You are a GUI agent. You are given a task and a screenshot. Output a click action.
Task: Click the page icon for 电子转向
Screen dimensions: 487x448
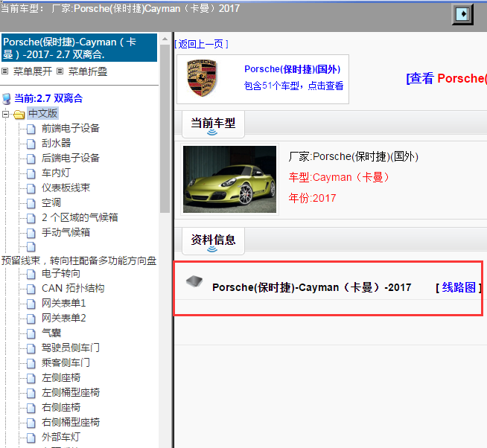[31, 274]
